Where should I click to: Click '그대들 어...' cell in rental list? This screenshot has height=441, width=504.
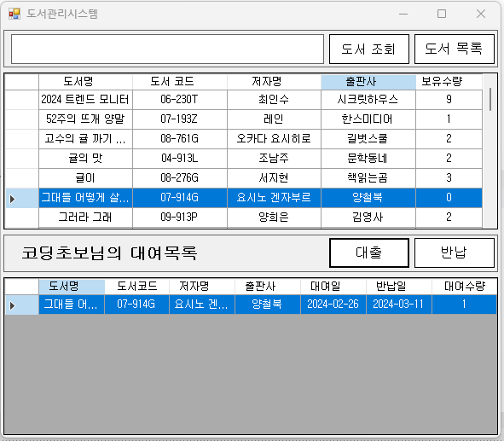(x=72, y=304)
